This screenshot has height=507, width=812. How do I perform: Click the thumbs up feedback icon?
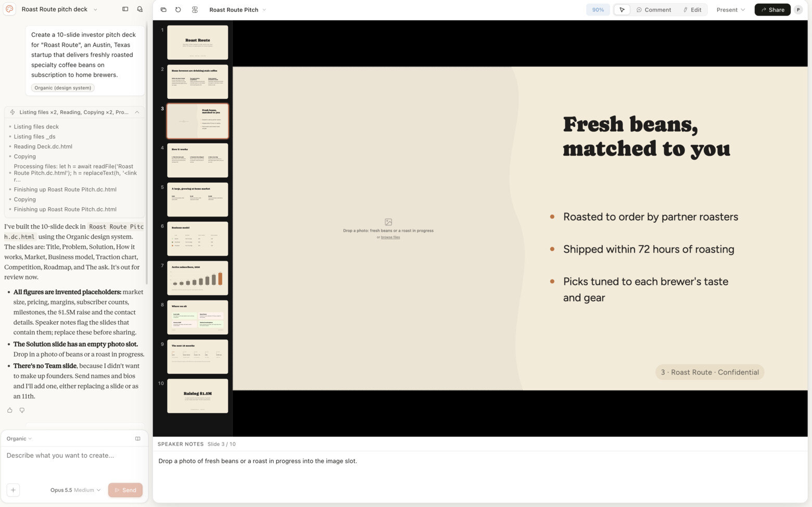click(10, 410)
